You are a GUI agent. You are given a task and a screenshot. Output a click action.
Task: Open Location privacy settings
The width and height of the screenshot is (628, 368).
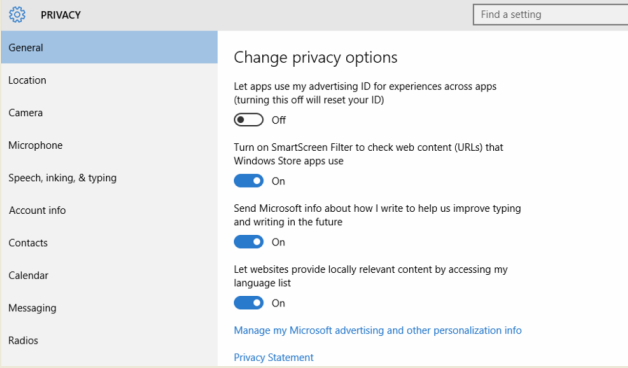click(x=109, y=80)
